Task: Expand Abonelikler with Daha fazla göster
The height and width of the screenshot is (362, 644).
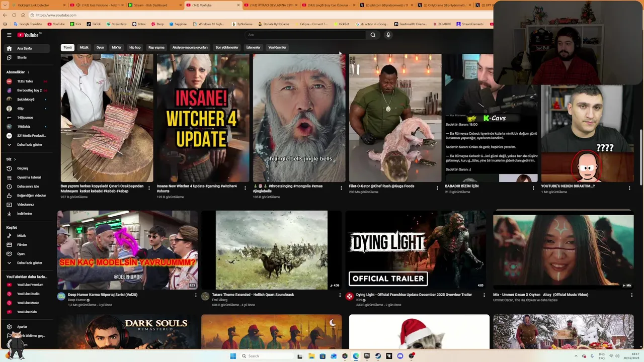Action: point(28,145)
